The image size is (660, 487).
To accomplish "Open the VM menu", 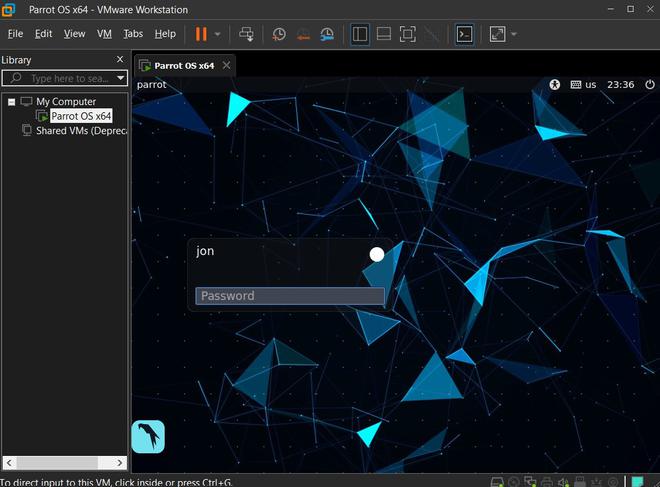I will (104, 34).
